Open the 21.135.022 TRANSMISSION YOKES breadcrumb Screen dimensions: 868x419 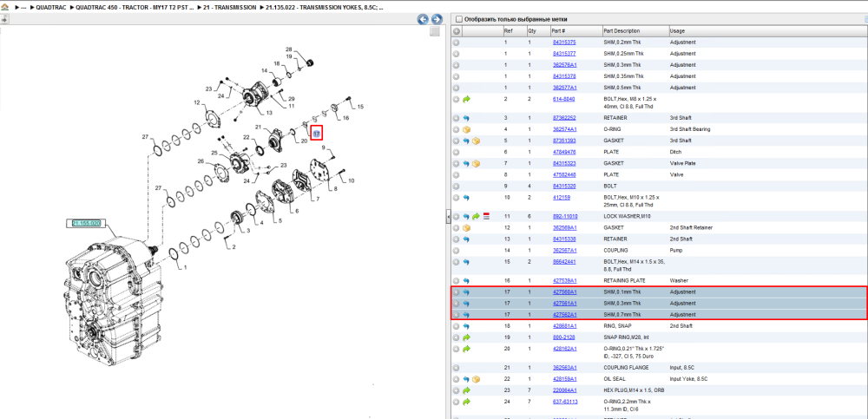[325, 9]
